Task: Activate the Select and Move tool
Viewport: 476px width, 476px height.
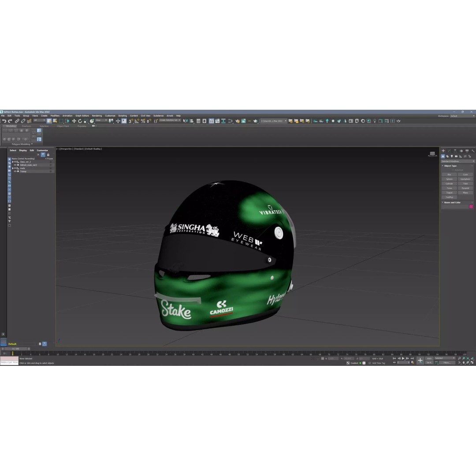Action: 74,121
